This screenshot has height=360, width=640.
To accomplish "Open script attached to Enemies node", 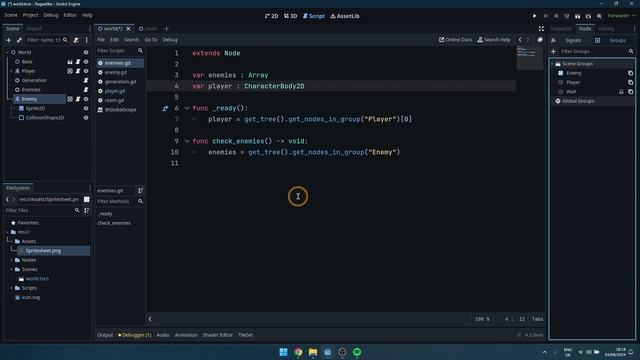I will click(x=86, y=90).
